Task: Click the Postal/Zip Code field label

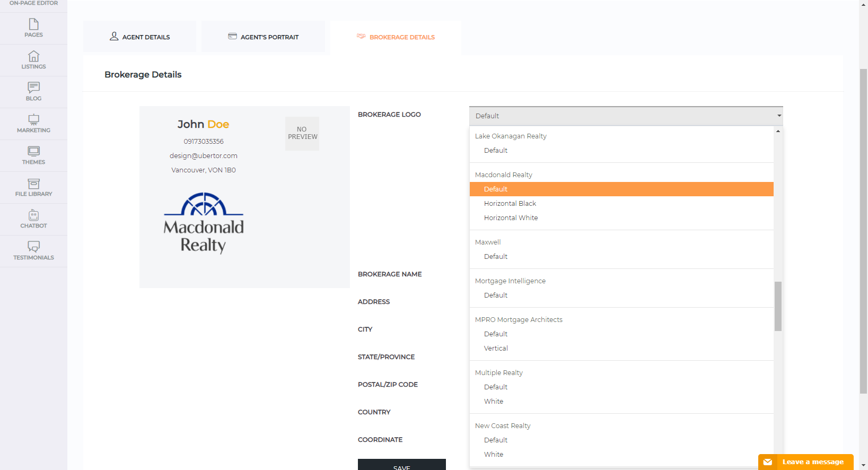Action: [388, 385]
